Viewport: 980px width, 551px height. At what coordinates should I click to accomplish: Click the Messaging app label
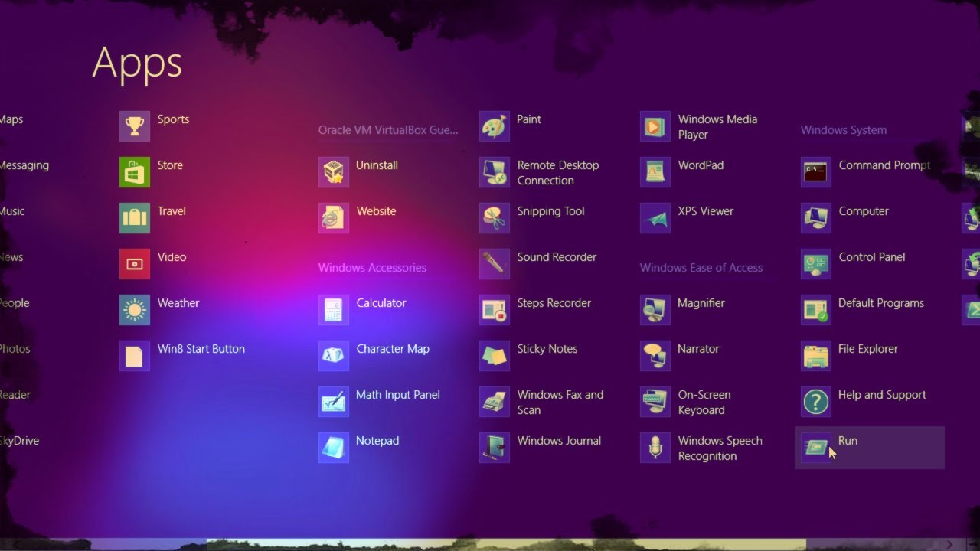24,165
